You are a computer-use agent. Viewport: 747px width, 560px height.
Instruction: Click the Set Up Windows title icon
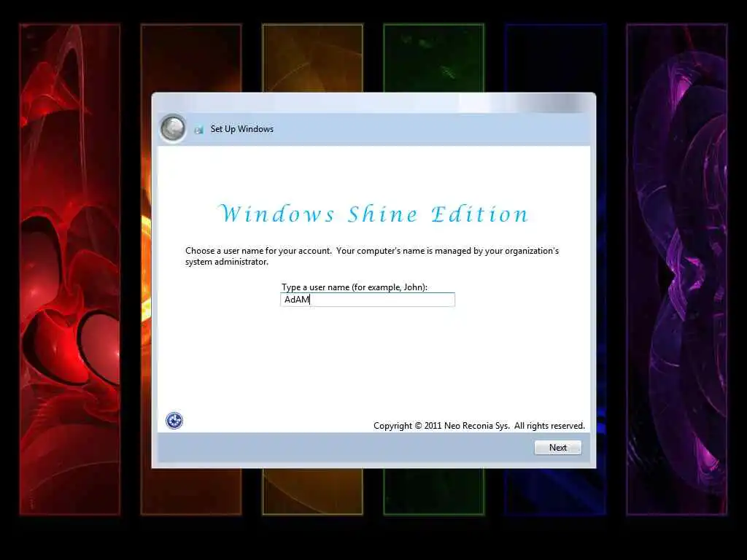point(199,130)
